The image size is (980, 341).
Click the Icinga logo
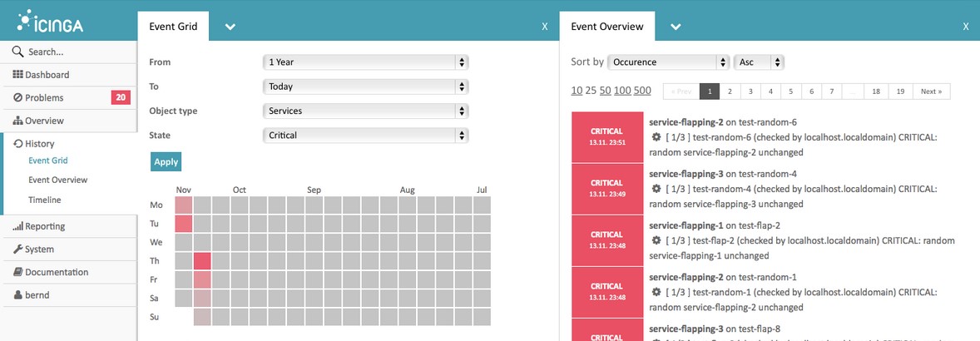pos(50,22)
